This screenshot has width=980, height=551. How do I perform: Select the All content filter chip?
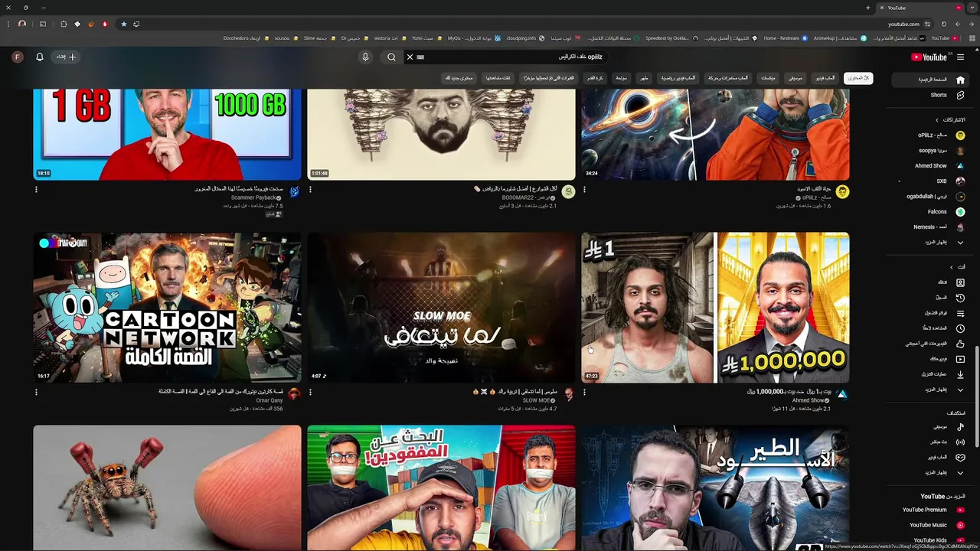tap(858, 78)
